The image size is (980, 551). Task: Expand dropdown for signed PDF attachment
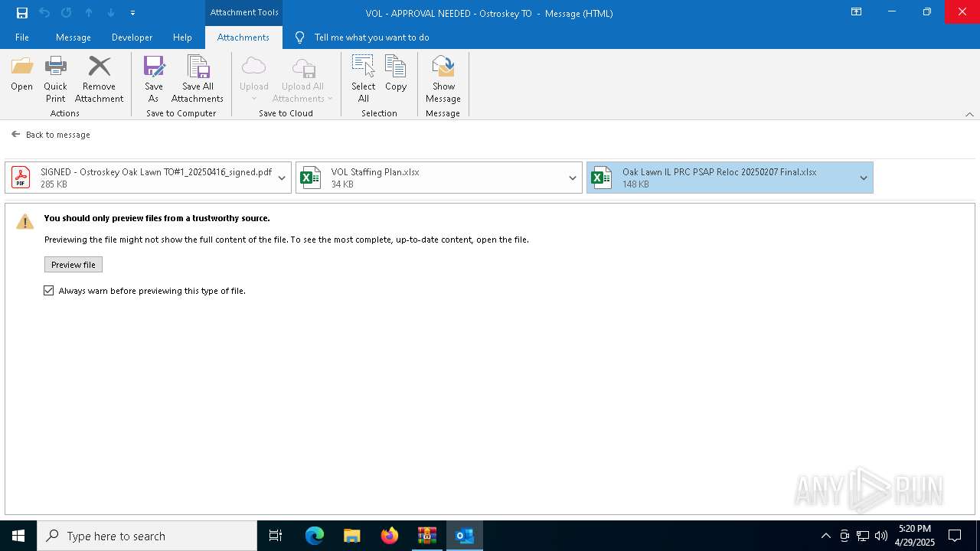coord(282,178)
